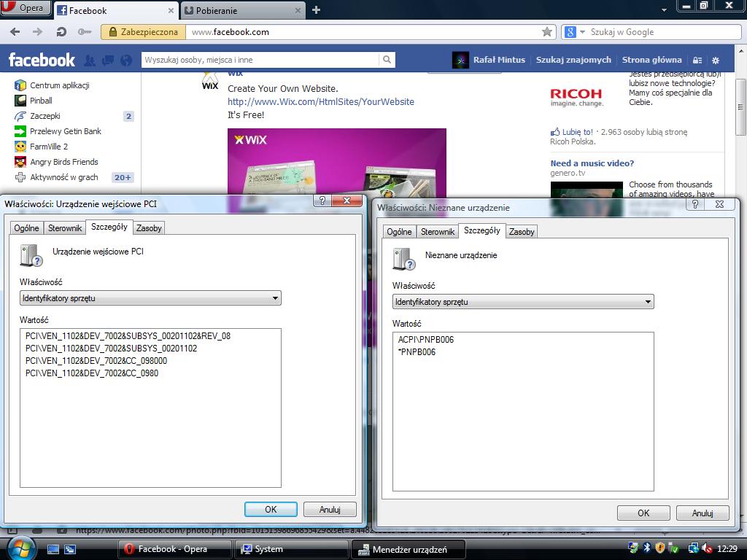The width and height of the screenshot is (747, 560).
Task: Open Ogólne tab in Nieznane urządzenie dialog
Action: (399, 232)
